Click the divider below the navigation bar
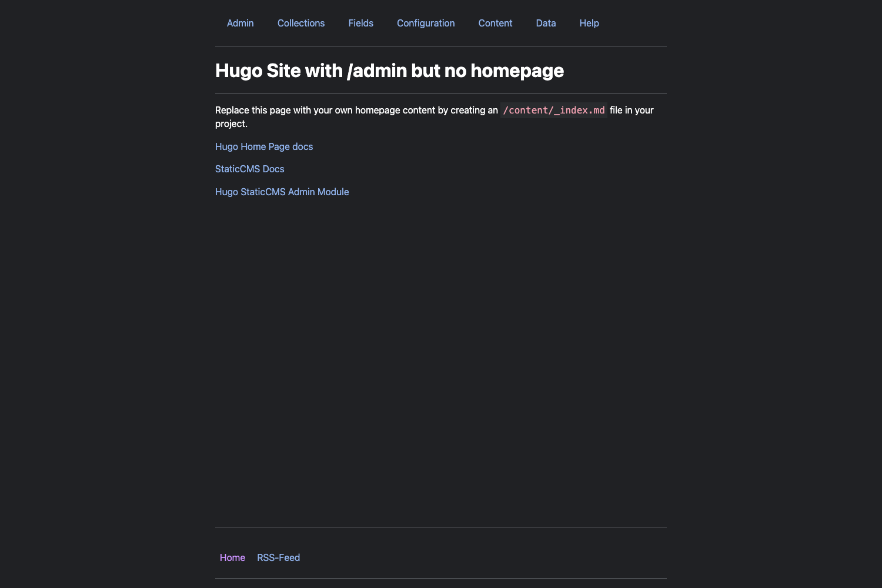This screenshot has height=588, width=882. pyautogui.click(x=441, y=45)
